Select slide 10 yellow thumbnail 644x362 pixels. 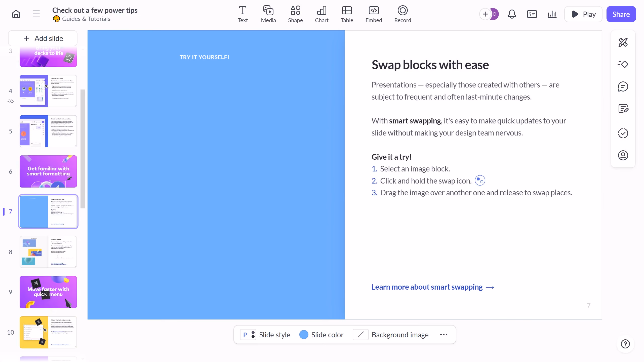48,332
